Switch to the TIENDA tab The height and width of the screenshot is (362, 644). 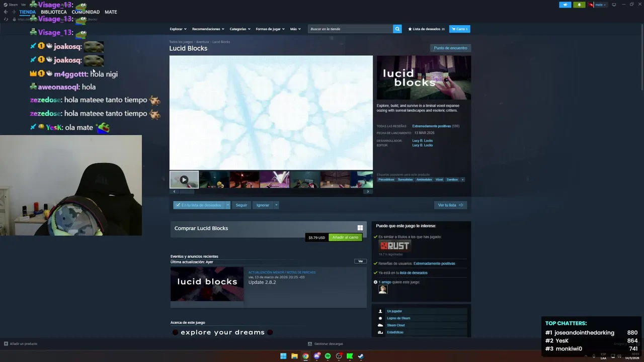coord(28,12)
